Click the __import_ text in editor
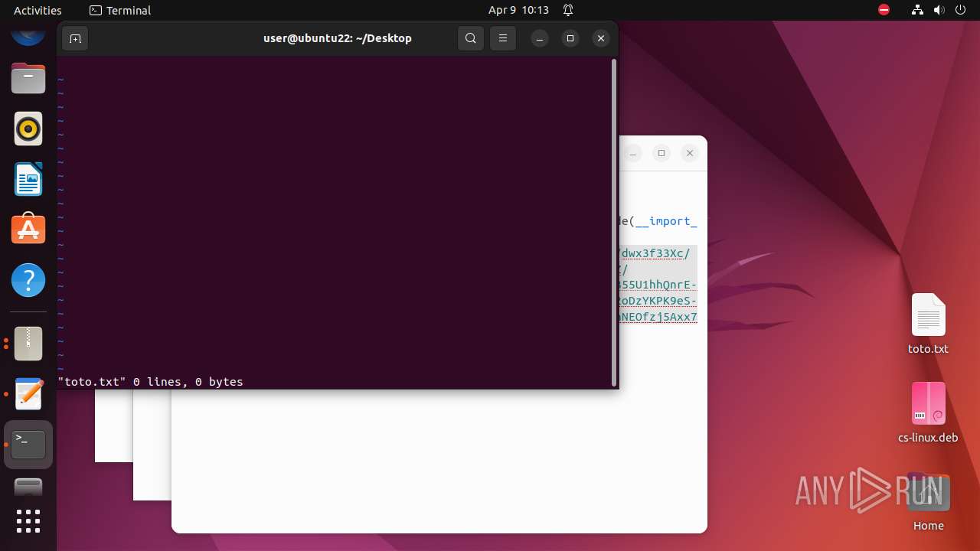The width and height of the screenshot is (980, 551). tap(666, 221)
